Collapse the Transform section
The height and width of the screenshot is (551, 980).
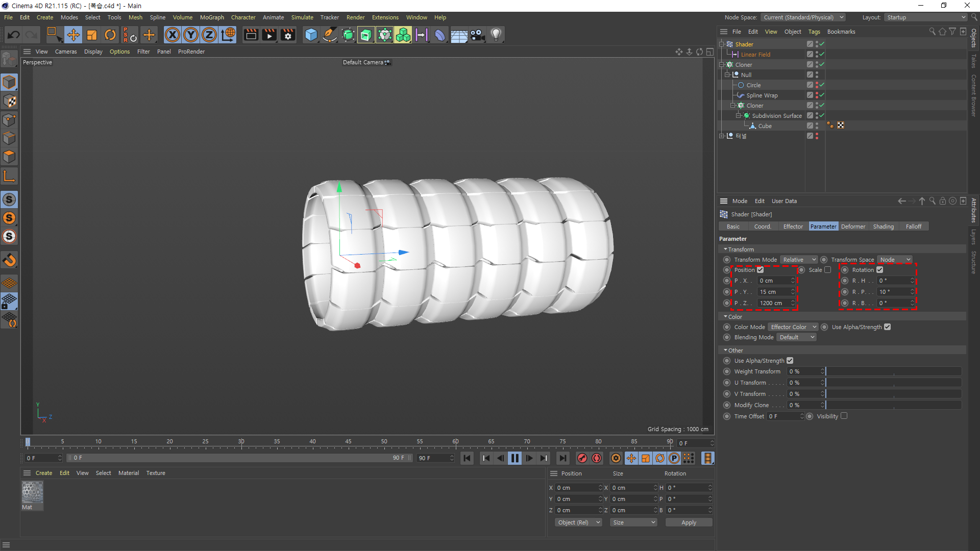(x=726, y=249)
